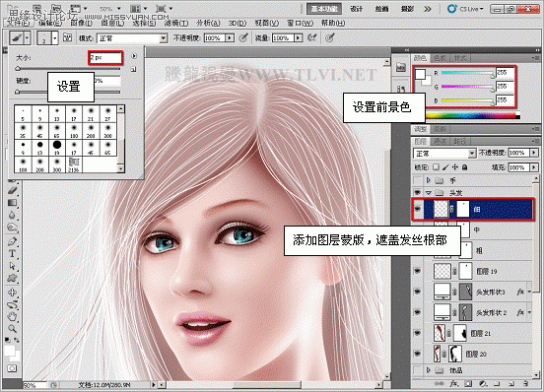The height and width of the screenshot is (392, 544).
Task: Select the Pen tool in toolbox
Action: 12,241
